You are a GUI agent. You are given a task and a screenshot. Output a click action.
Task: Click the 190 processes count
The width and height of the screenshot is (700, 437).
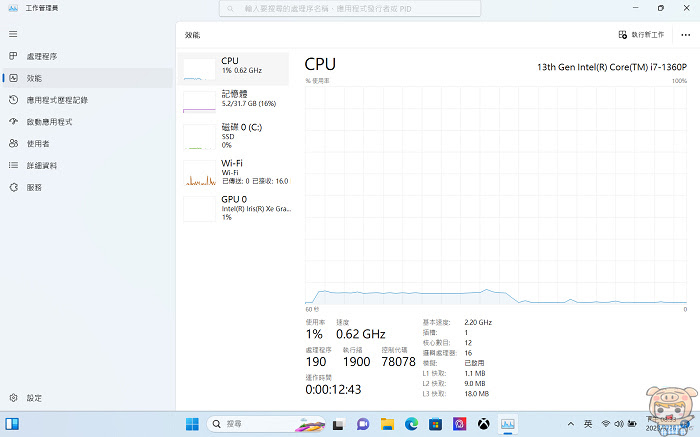[316, 362]
